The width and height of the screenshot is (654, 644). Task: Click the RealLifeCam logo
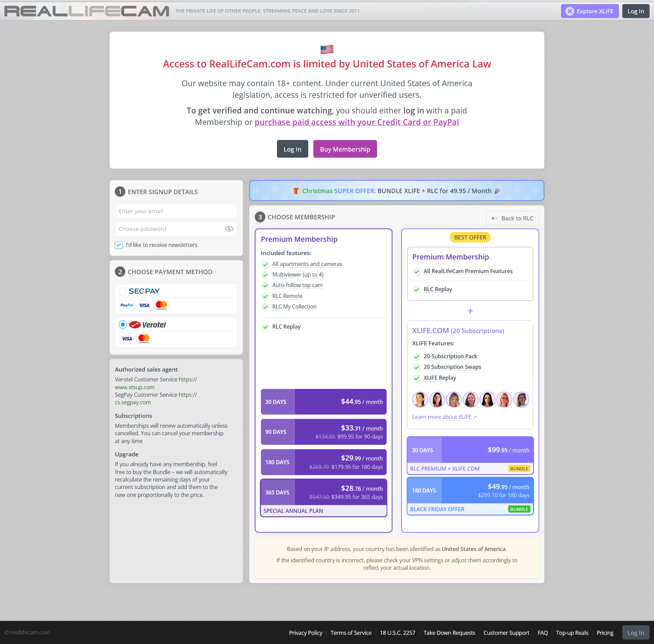[87, 11]
